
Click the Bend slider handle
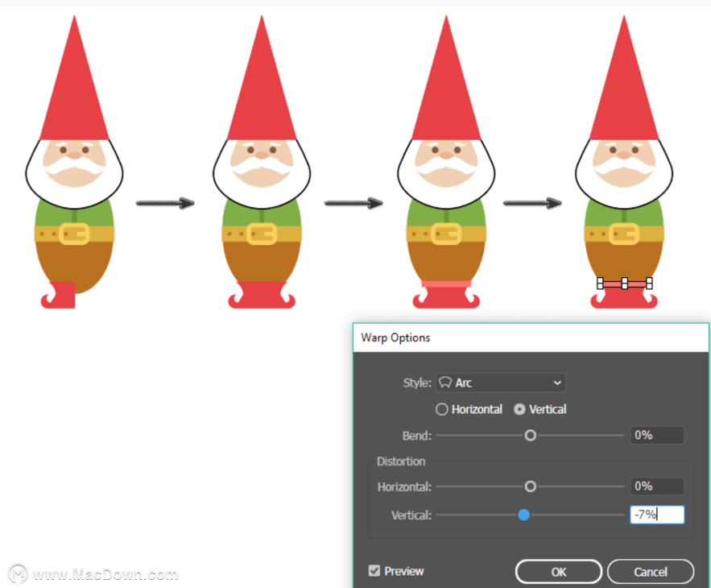coord(530,436)
